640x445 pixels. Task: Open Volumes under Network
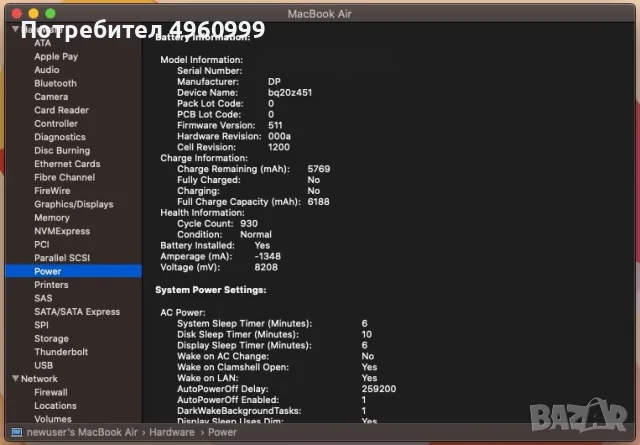tap(53, 419)
